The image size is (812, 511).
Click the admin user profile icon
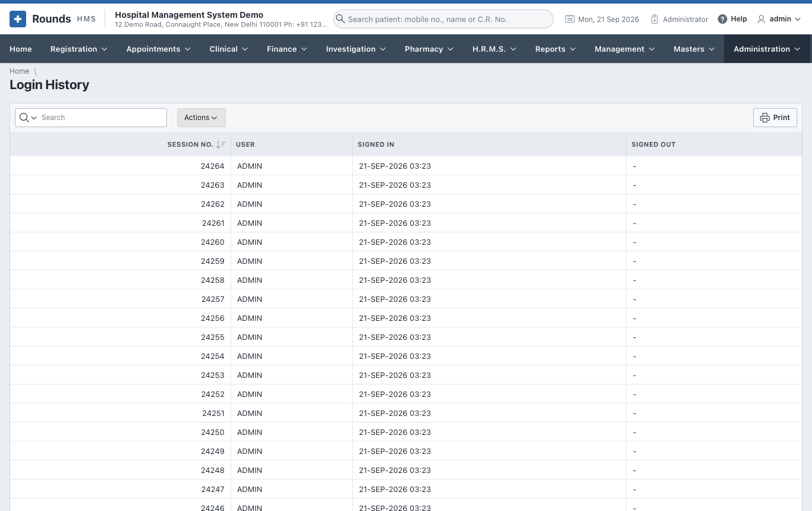point(761,19)
